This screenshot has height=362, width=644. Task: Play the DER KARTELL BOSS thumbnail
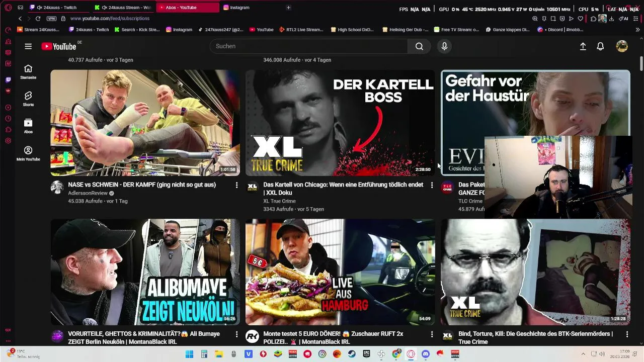pos(340,123)
